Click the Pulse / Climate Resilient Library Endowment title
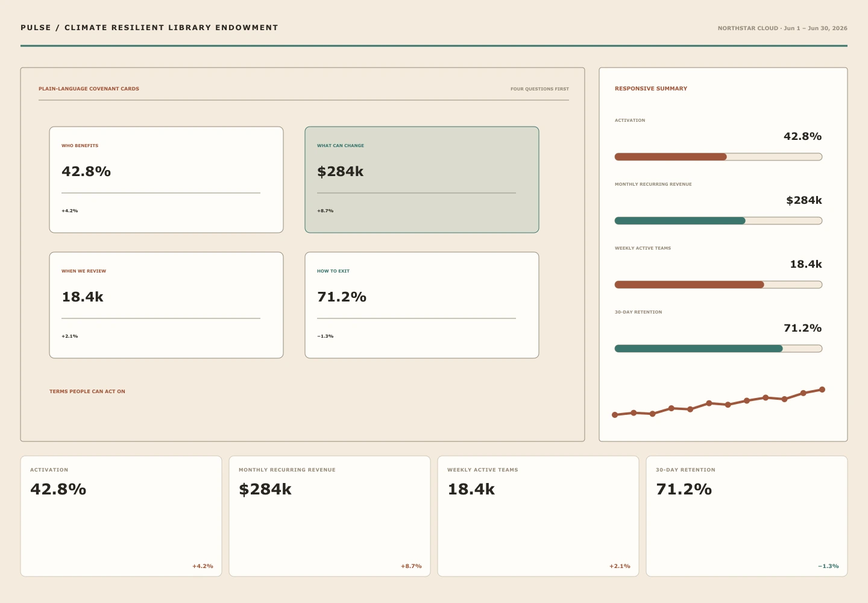 [149, 28]
